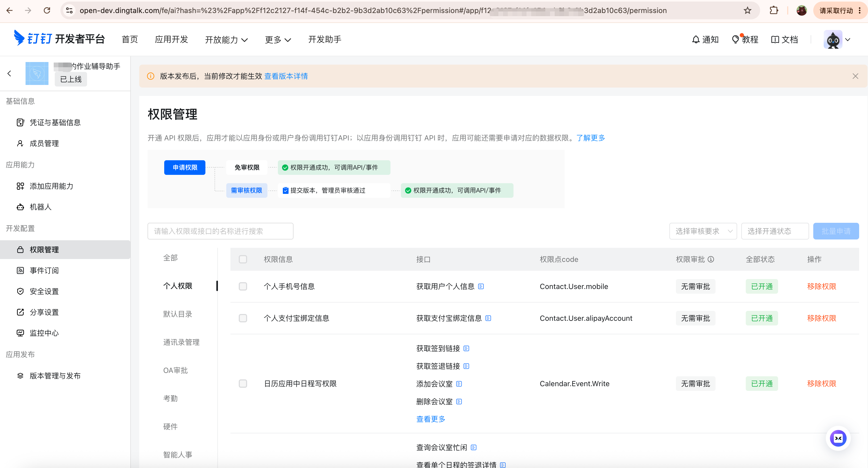The height and width of the screenshot is (468, 868).
Task: Open 选择开通状态 dropdown
Action: (775, 231)
